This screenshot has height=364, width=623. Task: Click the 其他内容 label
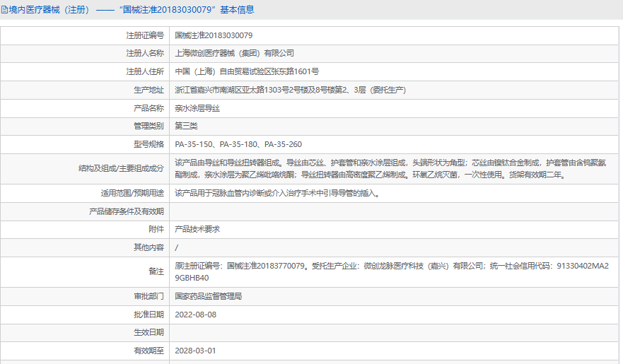pyautogui.click(x=149, y=247)
